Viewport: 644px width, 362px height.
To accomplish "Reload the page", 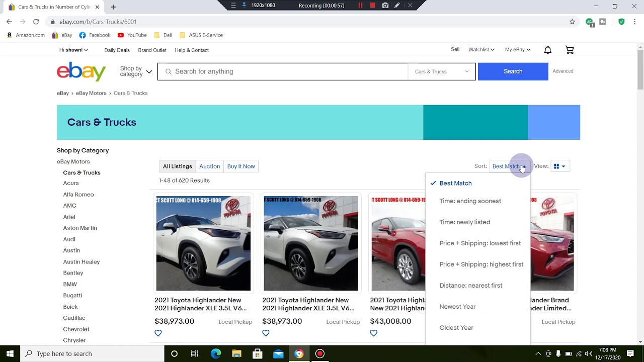I will click(36, 22).
